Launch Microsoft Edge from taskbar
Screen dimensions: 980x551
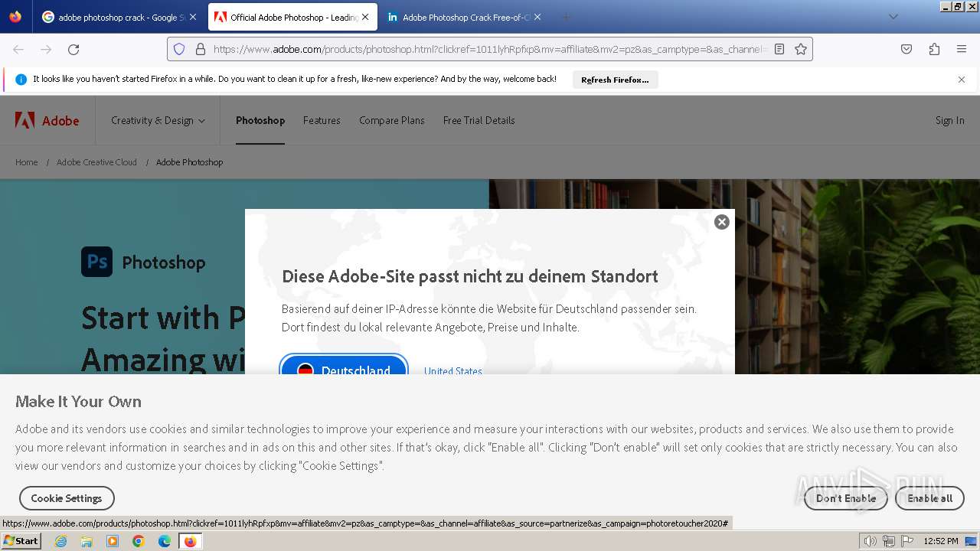(165, 541)
